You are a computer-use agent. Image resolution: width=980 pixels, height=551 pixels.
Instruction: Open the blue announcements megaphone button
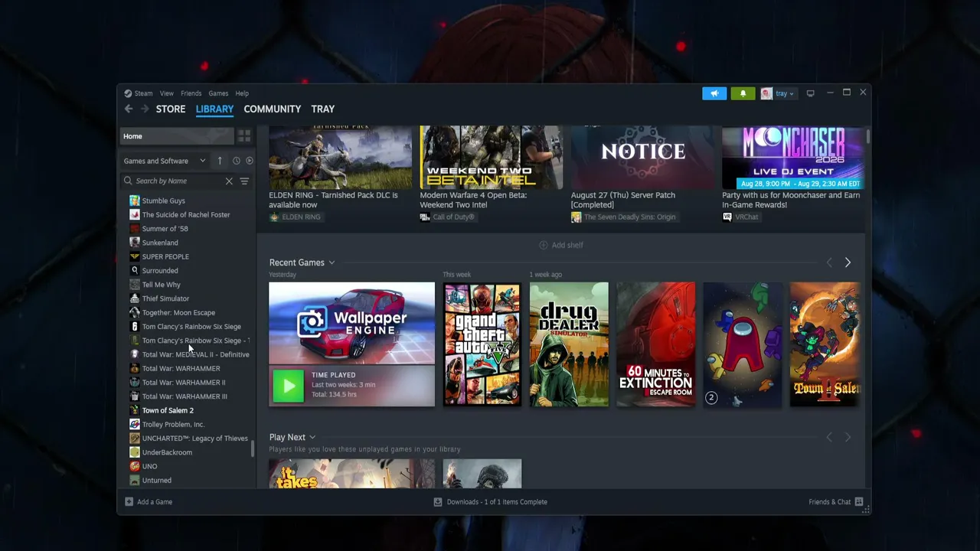714,93
